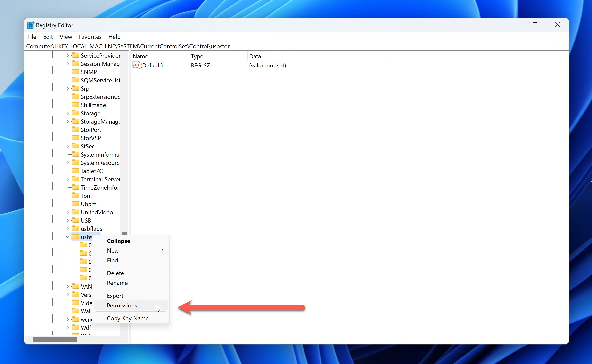This screenshot has width=592, height=364.
Task: Select Delete from context menu
Action: [115, 273]
